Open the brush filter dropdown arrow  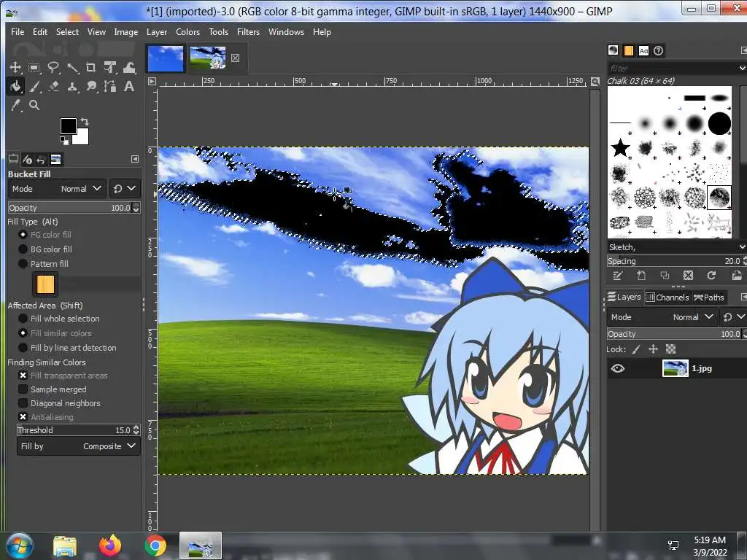(742, 68)
